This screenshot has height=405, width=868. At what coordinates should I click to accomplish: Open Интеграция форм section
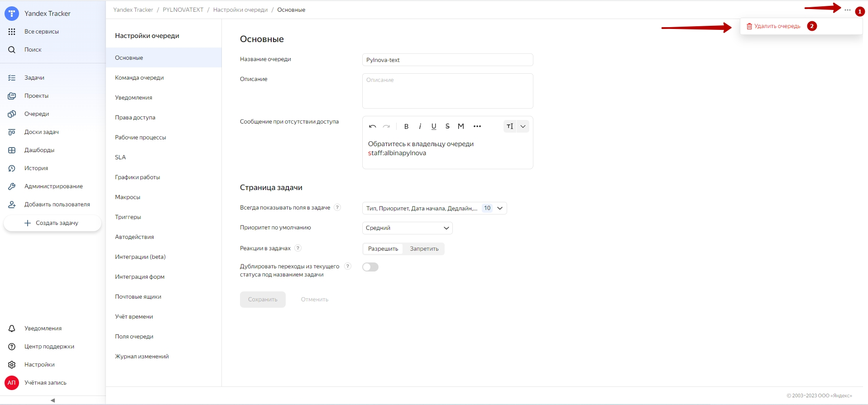(164, 277)
